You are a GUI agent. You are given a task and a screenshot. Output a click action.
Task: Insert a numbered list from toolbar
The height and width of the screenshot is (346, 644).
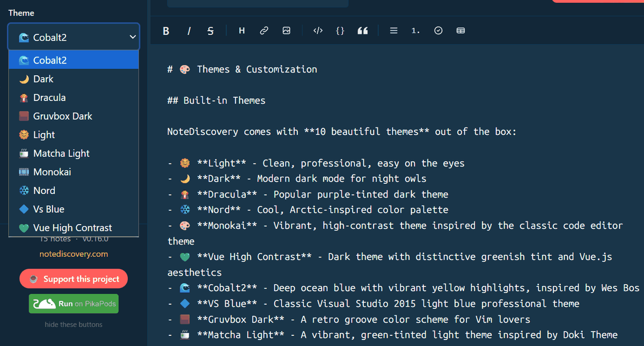[416, 31]
